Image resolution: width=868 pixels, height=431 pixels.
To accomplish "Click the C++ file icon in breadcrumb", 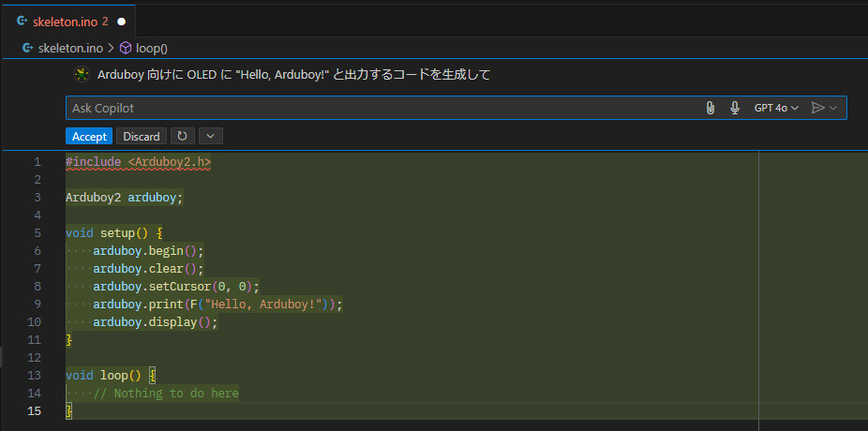I will [27, 48].
